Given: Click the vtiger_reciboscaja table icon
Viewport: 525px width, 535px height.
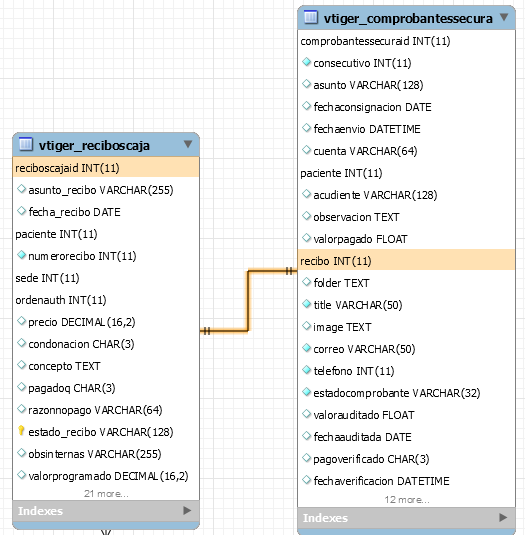Looking at the screenshot, I should pos(26,144).
